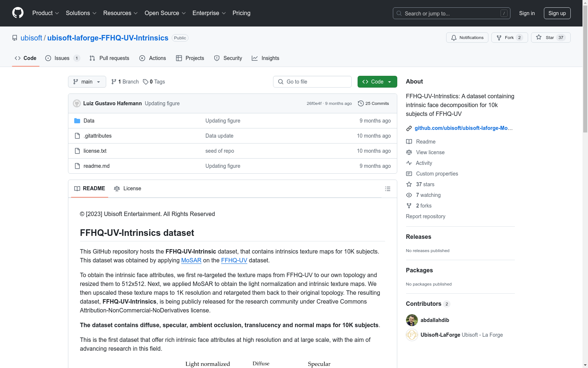The image size is (588, 368).
Task: Open the Pull requests tab
Action: click(110, 58)
